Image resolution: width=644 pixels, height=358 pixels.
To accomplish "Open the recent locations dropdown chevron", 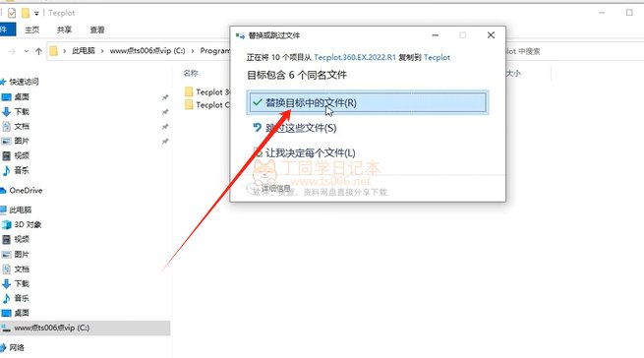I will pos(26,51).
